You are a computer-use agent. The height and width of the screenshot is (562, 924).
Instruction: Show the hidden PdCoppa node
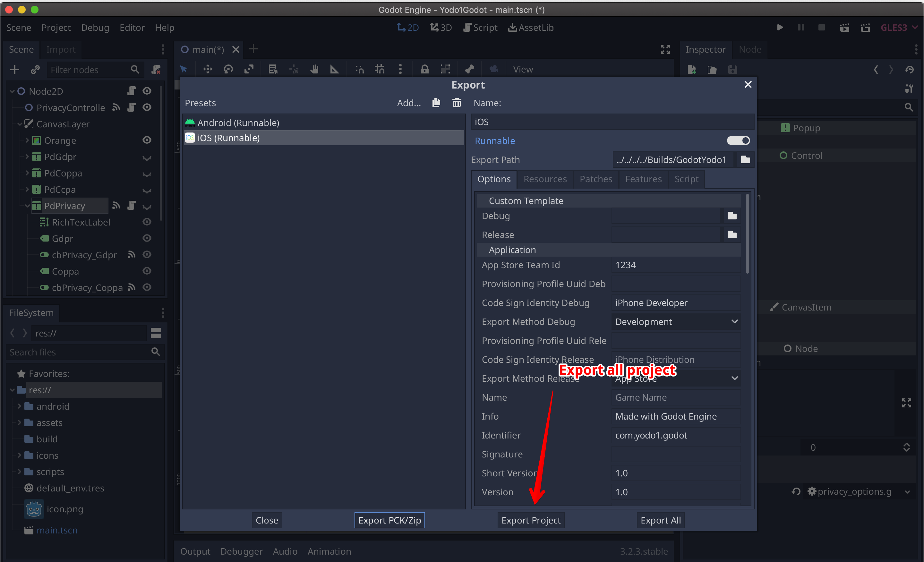pyautogui.click(x=147, y=174)
